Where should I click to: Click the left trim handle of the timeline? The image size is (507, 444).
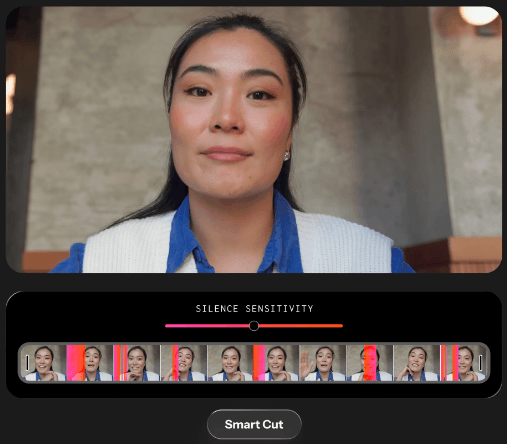click(27, 362)
